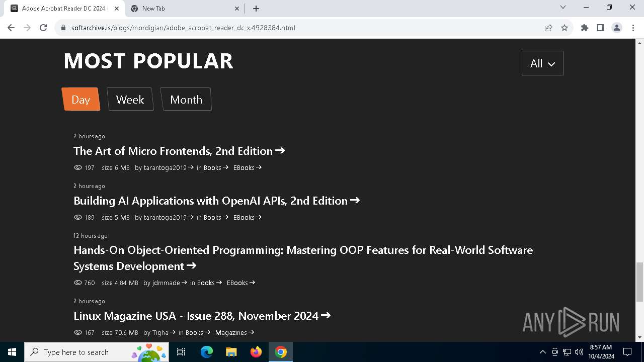644x362 pixels.
Task: Open Books category under OpenAI APIs post
Action: click(x=216, y=218)
